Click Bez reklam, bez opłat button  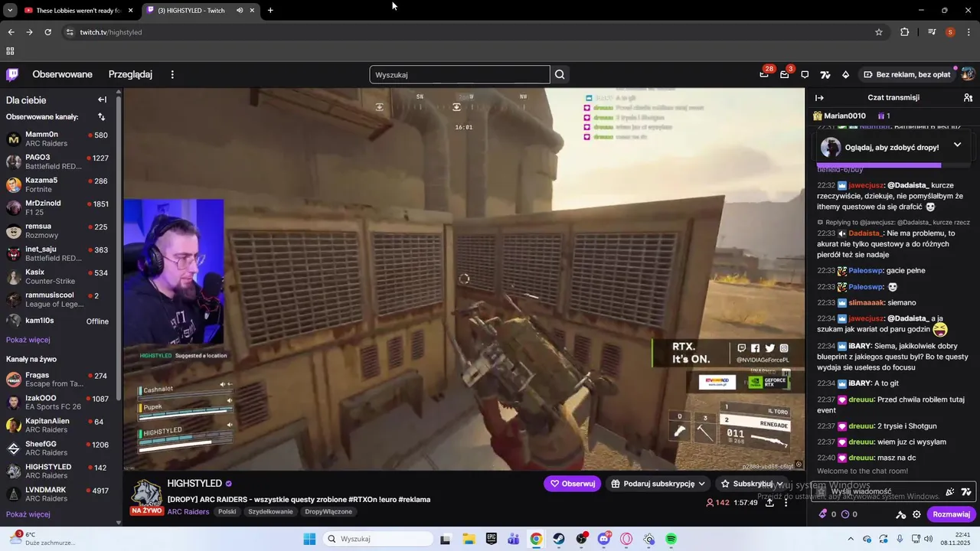point(906,74)
